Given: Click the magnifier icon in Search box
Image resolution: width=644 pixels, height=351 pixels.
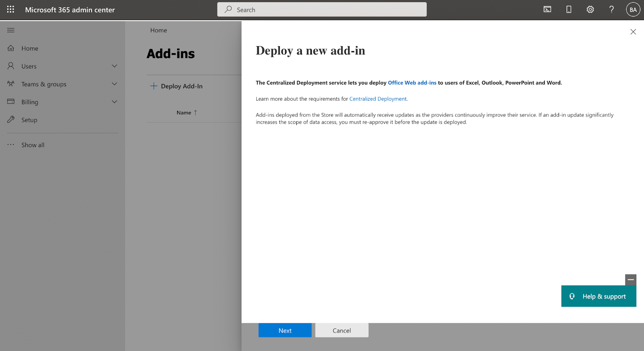Looking at the screenshot, I should 228,9.
